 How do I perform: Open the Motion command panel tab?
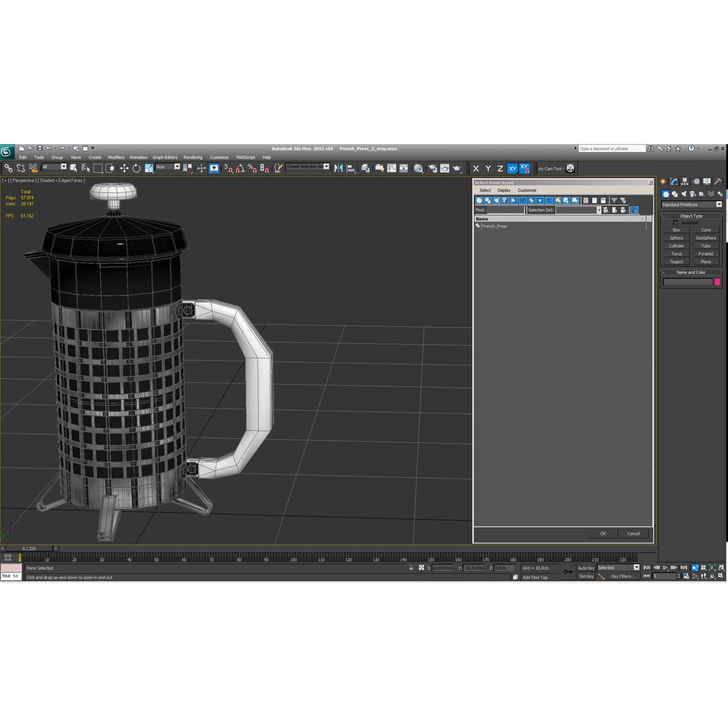[696, 181]
